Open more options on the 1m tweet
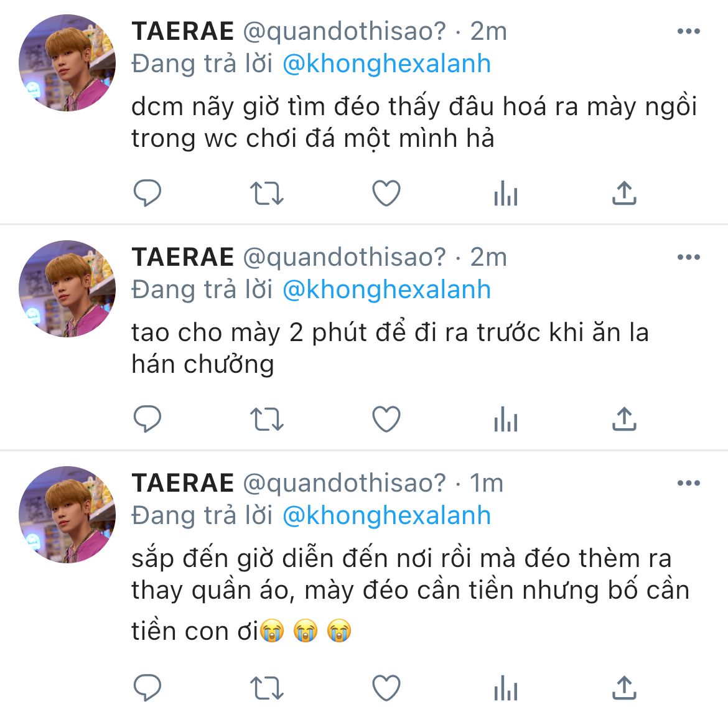The height and width of the screenshot is (717, 728). [689, 483]
